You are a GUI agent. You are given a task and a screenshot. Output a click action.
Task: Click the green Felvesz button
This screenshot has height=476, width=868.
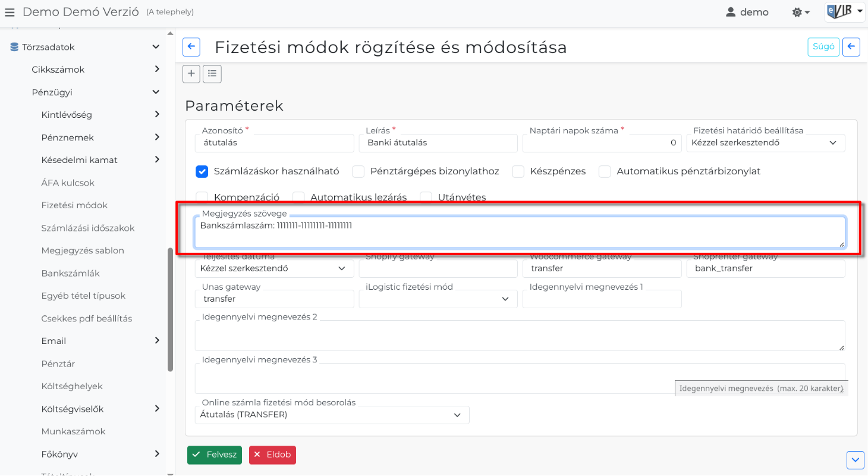tap(215, 455)
